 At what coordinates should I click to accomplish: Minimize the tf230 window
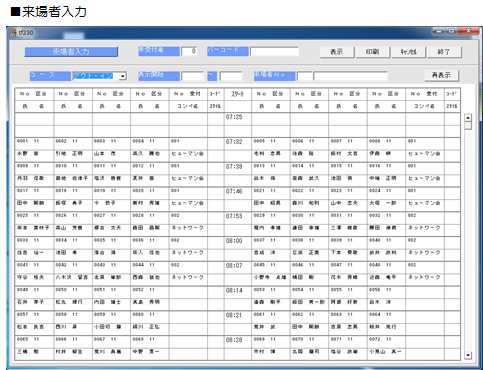pos(439,31)
